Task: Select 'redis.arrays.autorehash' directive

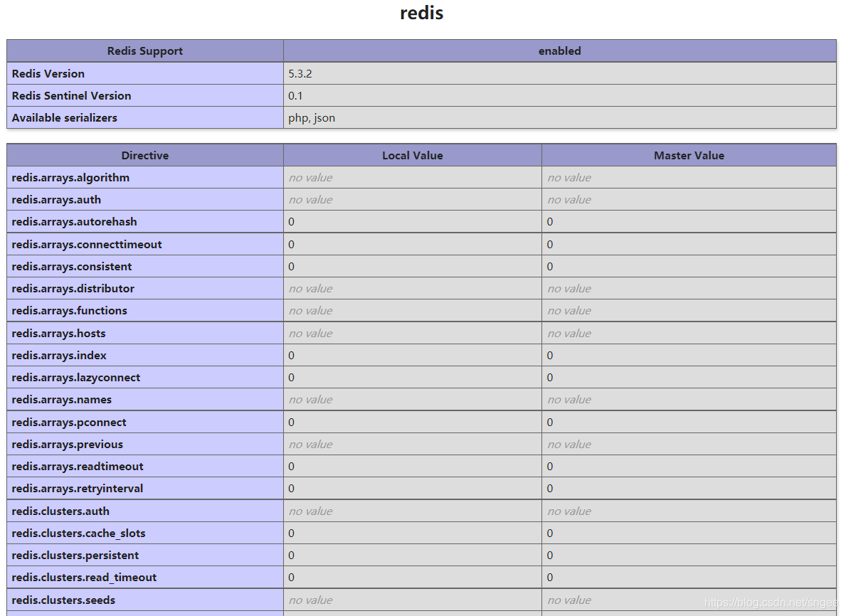Action: 75,222
